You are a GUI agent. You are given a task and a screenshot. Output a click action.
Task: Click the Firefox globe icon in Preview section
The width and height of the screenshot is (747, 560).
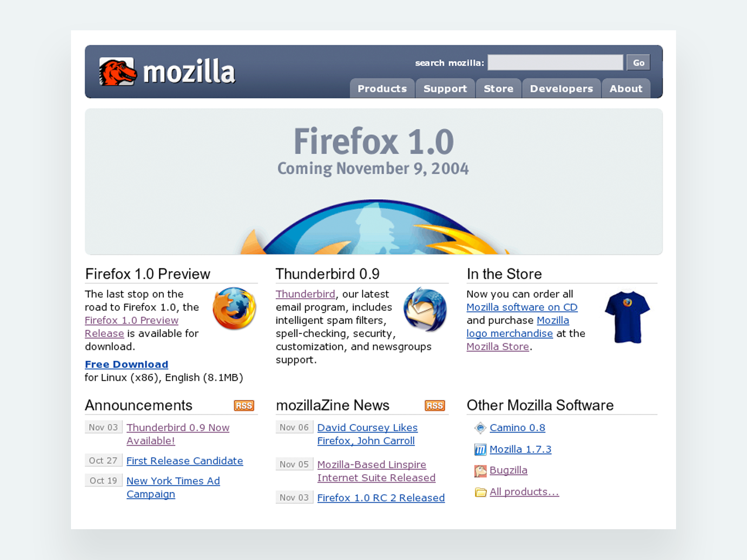[x=234, y=308]
